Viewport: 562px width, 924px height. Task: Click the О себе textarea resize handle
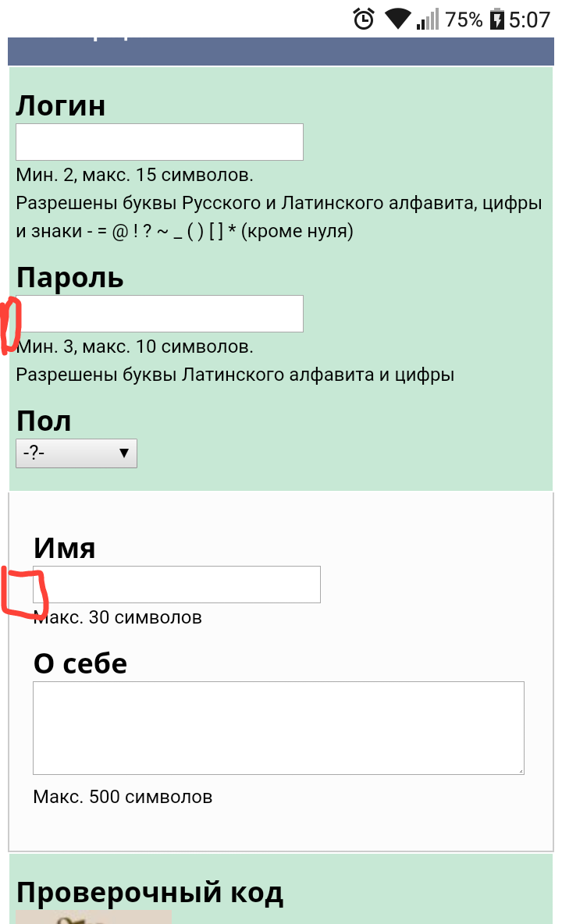click(520, 770)
